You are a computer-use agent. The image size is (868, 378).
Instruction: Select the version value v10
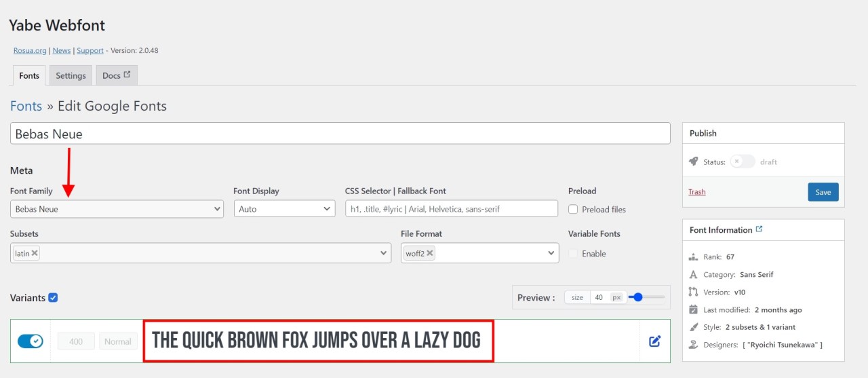[x=740, y=292]
